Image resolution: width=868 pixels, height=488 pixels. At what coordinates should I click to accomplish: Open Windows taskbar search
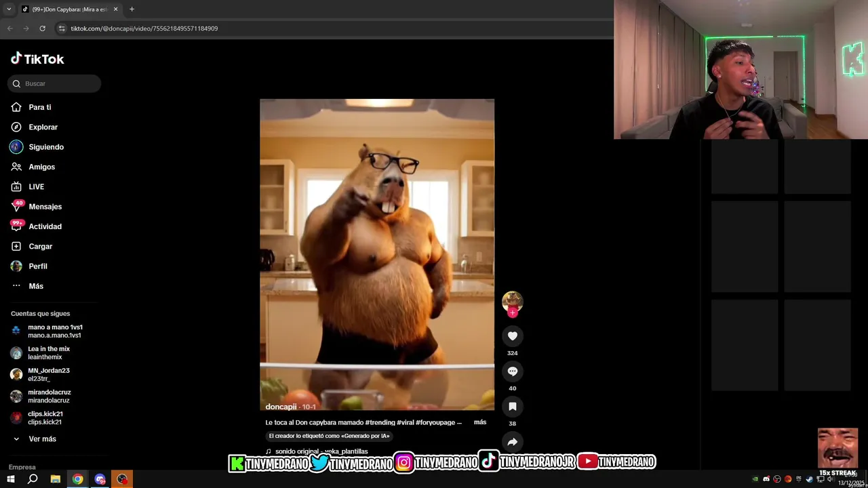tap(33, 479)
